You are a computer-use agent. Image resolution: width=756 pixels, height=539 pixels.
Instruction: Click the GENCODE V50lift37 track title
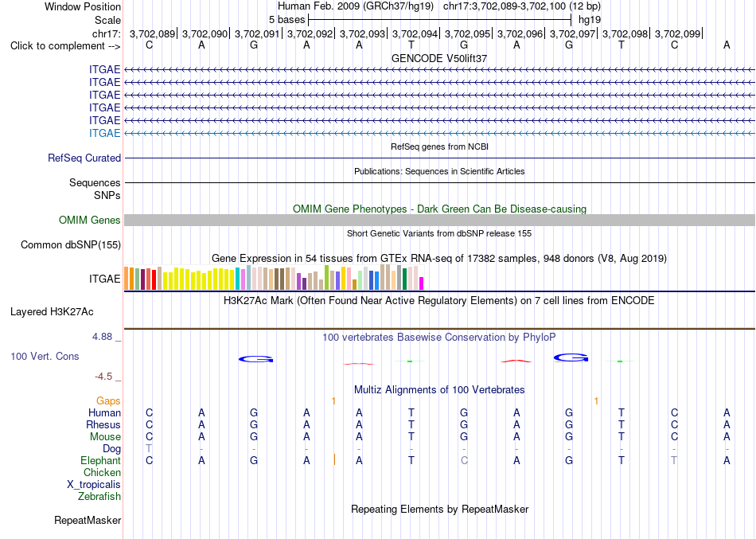tap(439, 58)
